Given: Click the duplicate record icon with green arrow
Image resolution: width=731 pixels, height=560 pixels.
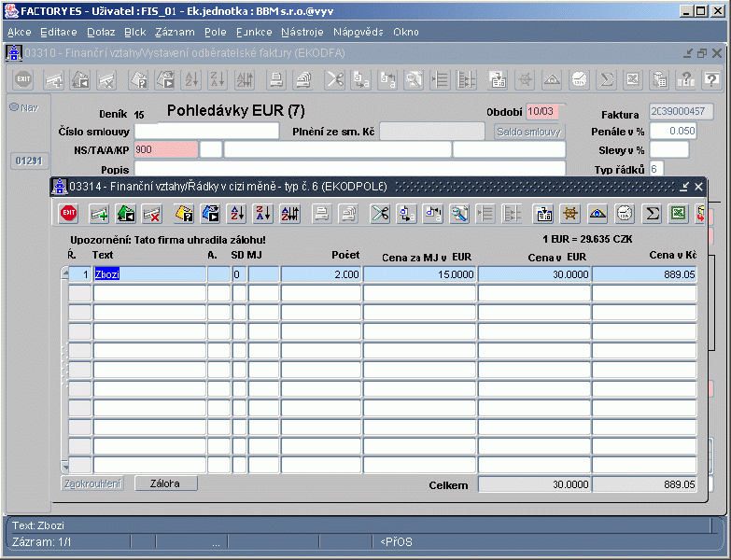Looking at the screenshot, I should 125,214.
